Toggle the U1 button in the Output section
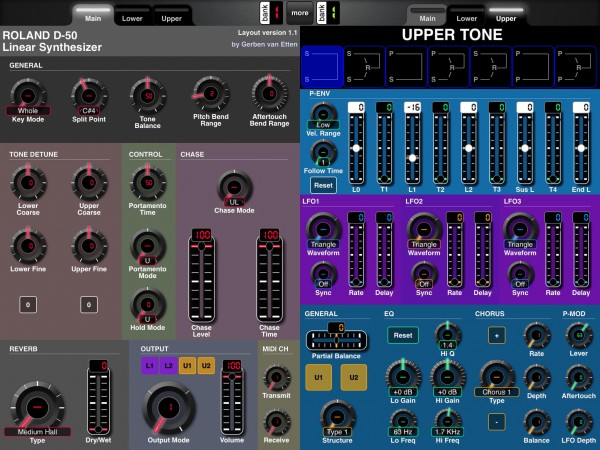This screenshot has width=600, height=450. (187, 365)
